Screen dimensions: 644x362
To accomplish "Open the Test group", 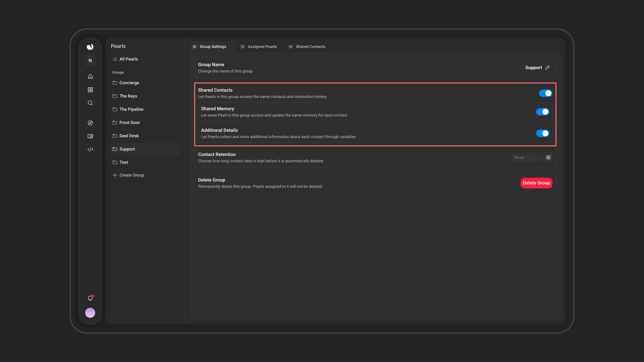I will [145, 162].
